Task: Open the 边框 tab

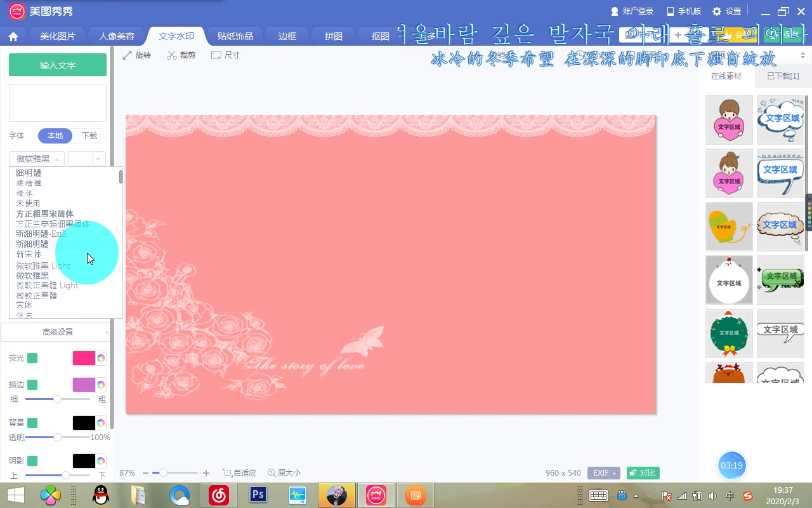Action: [x=287, y=36]
